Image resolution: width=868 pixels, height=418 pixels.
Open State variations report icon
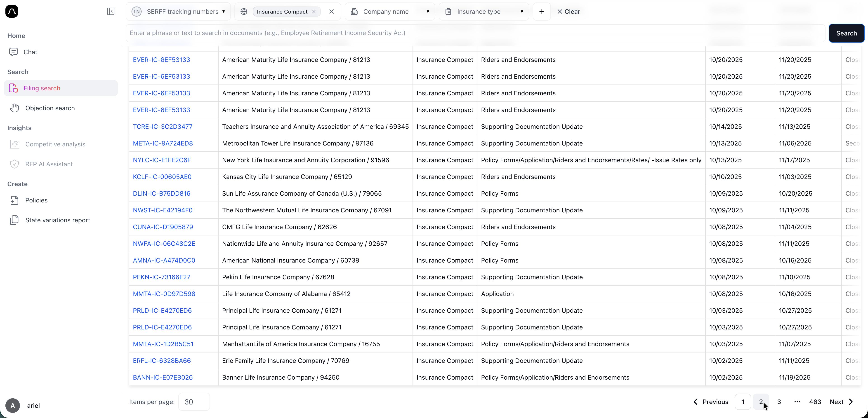(14, 220)
